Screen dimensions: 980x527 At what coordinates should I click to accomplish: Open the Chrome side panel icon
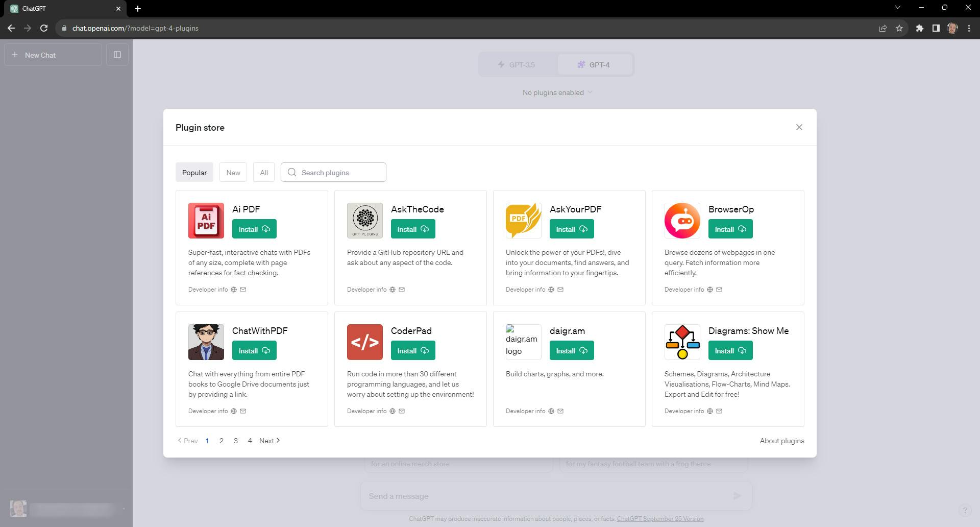936,28
